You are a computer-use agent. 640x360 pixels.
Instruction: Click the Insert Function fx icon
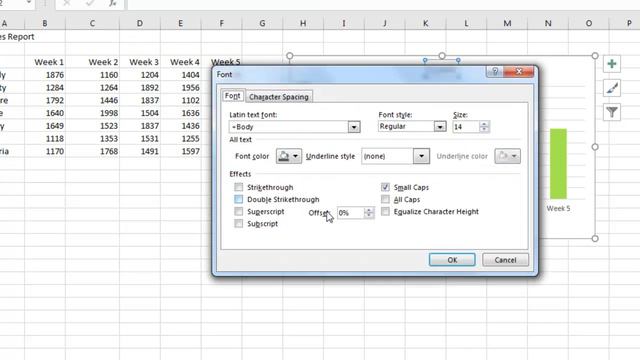coord(113,4)
